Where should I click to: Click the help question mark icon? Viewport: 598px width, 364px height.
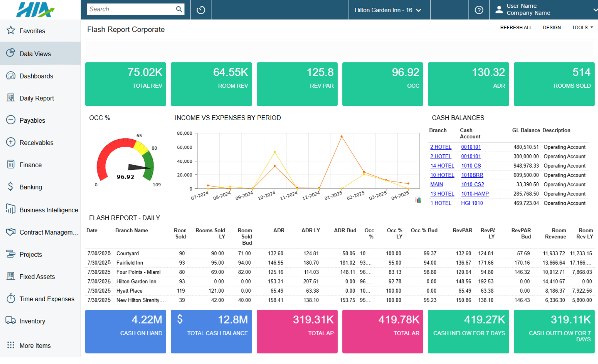tap(479, 9)
